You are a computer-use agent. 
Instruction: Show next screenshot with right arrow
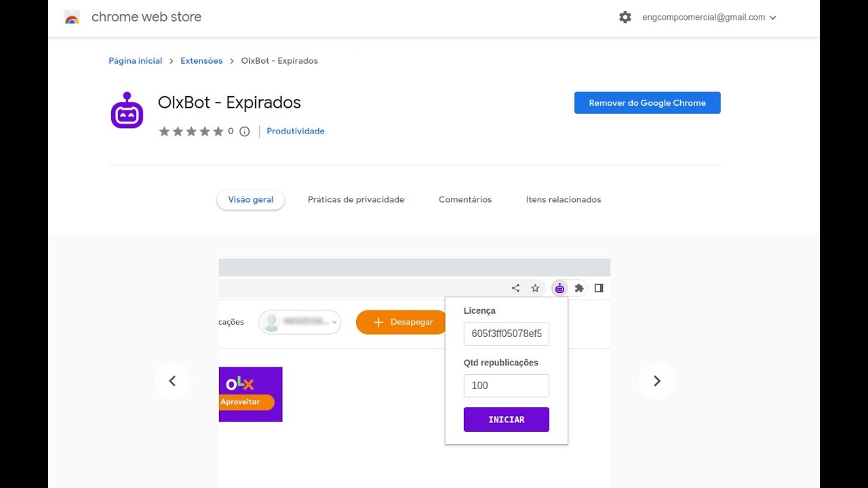tap(656, 381)
